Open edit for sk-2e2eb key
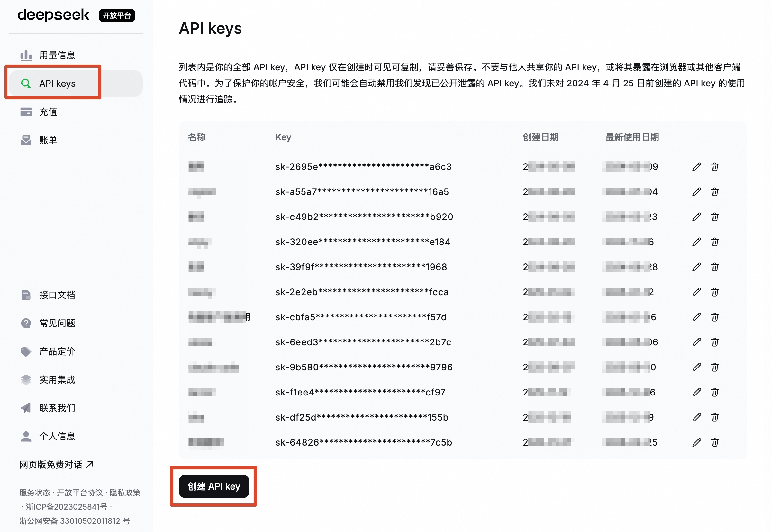Viewport: 771px width, 532px height. coord(696,292)
